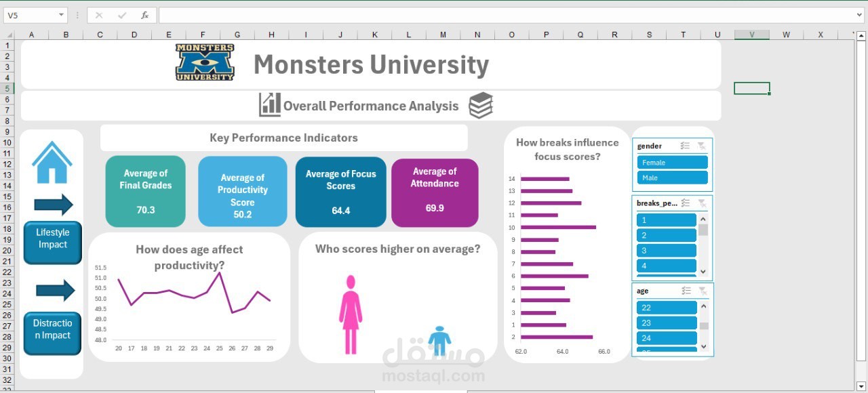Screen dimensions: 868x393
Task: Select the stacked books icon
Action: point(481,105)
